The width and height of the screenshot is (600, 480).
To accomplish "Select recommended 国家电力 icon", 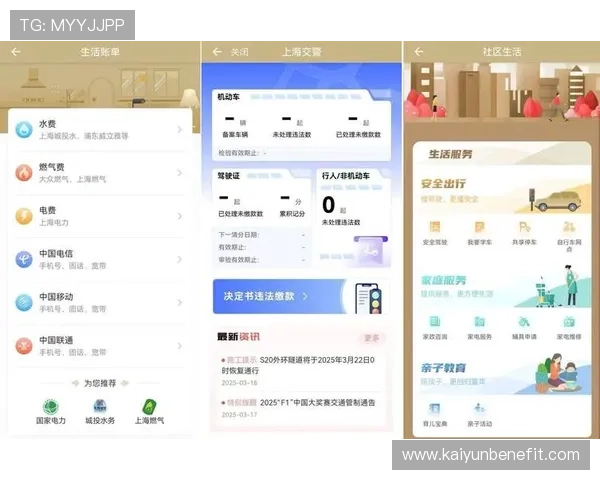I will (x=51, y=407).
